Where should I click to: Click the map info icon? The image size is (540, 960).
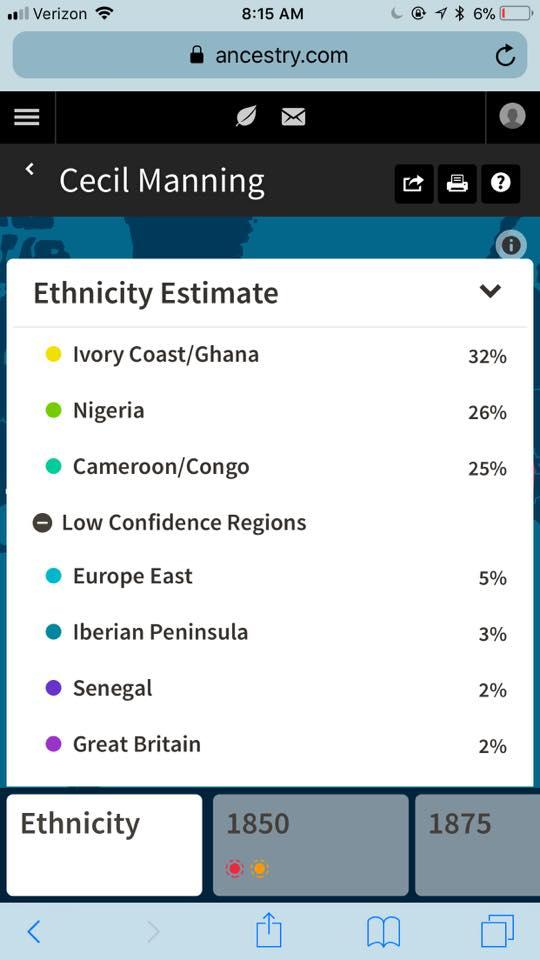511,246
